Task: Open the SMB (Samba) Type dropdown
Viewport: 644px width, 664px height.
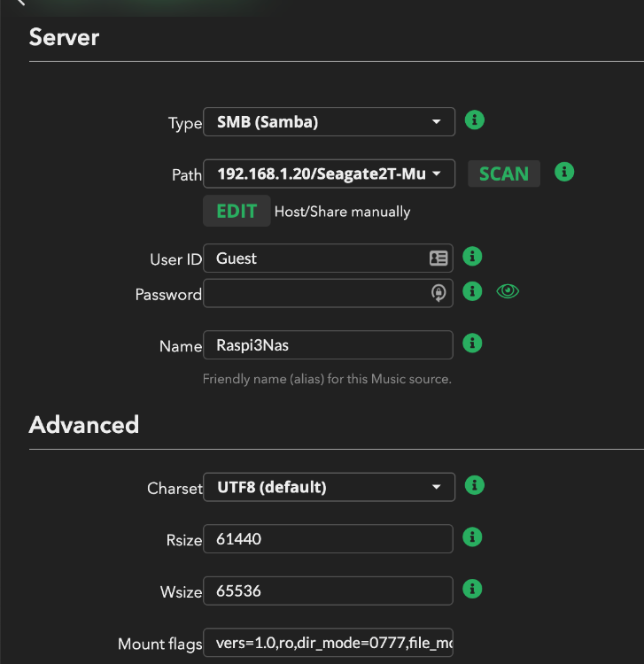Action: (x=329, y=122)
